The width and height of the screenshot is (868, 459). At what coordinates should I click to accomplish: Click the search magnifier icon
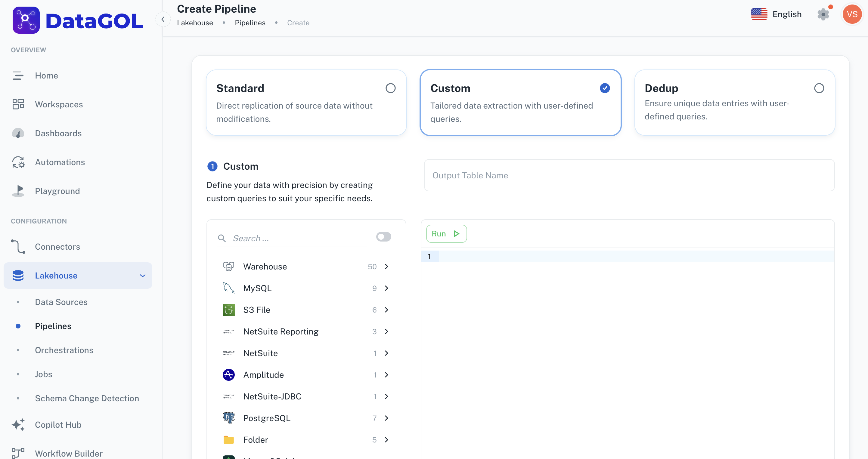222,238
